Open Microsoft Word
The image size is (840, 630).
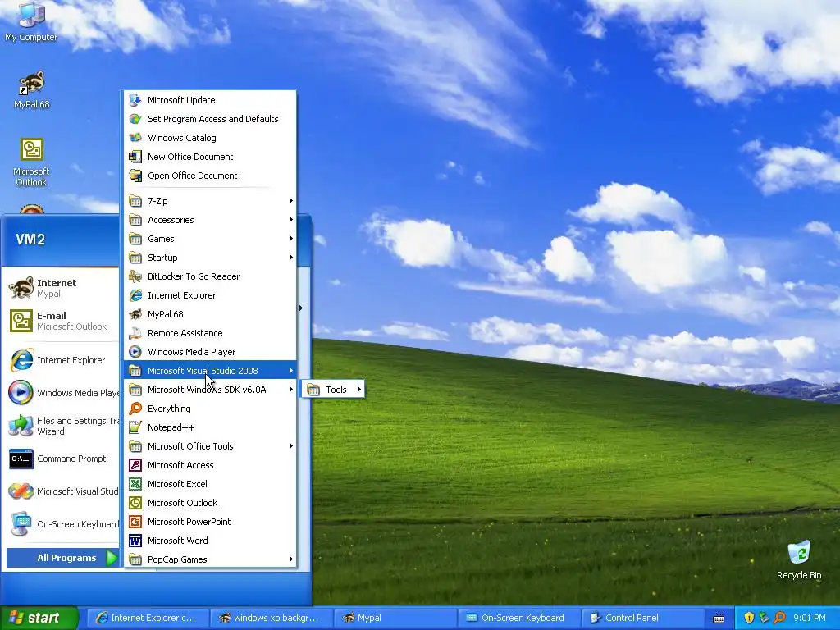(x=210, y=541)
